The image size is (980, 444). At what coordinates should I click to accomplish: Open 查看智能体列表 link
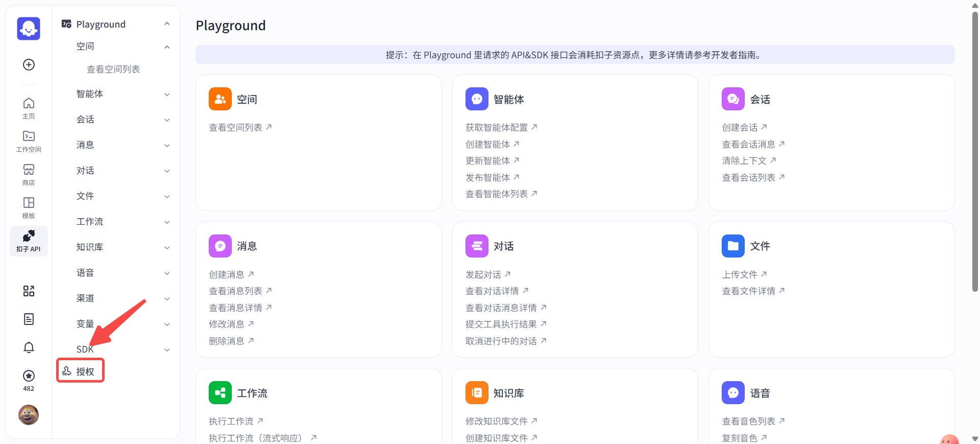click(x=501, y=194)
